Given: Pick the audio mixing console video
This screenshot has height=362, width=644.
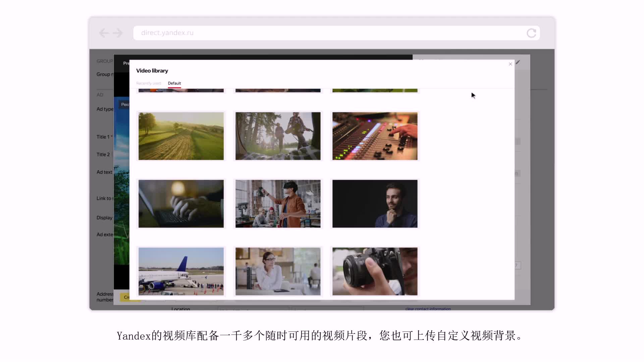Looking at the screenshot, I should (x=375, y=136).
